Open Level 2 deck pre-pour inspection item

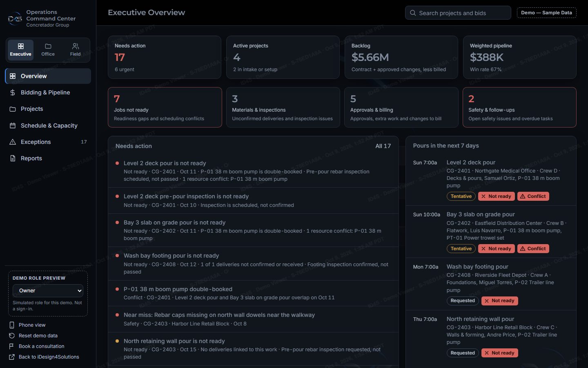pos(253,201)
